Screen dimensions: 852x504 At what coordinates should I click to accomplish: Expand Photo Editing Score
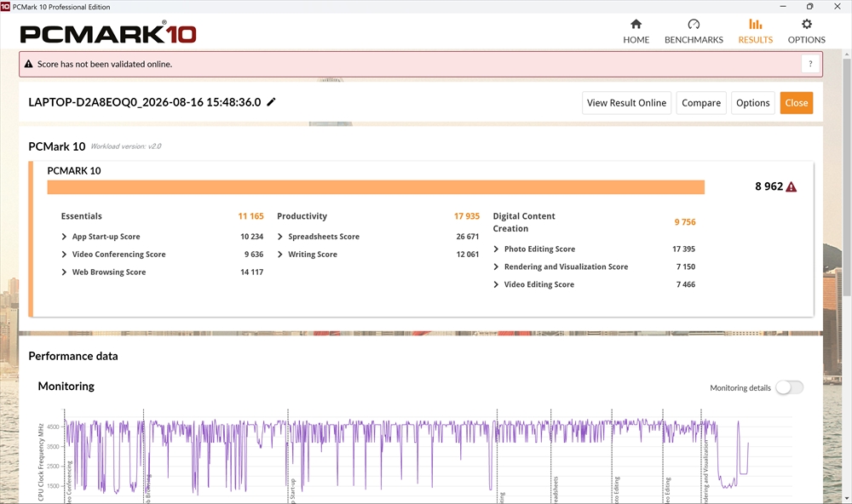[x=496, y=249]
